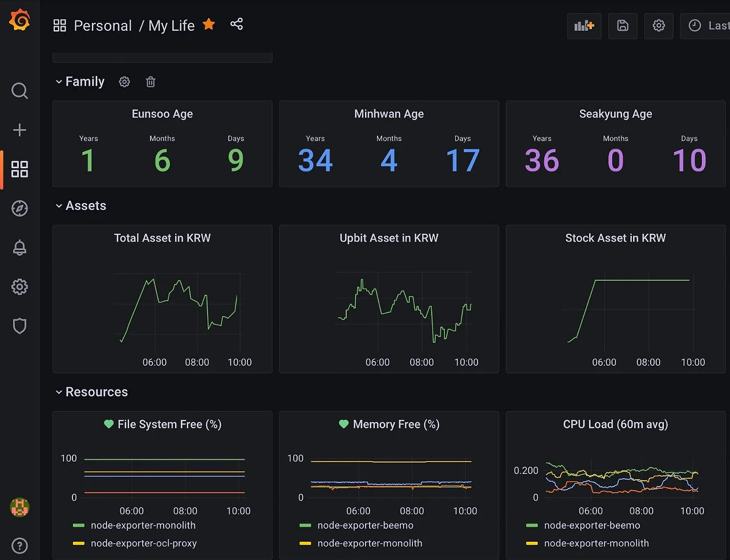
Task: Open the Alerting bell icon
Action: coord(19,248)
